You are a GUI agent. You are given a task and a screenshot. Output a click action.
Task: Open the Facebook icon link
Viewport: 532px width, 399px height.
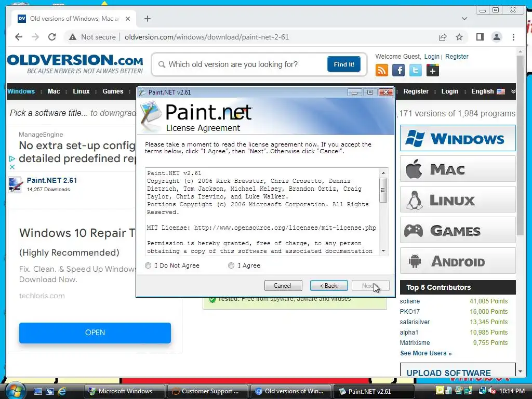[398, 70]
